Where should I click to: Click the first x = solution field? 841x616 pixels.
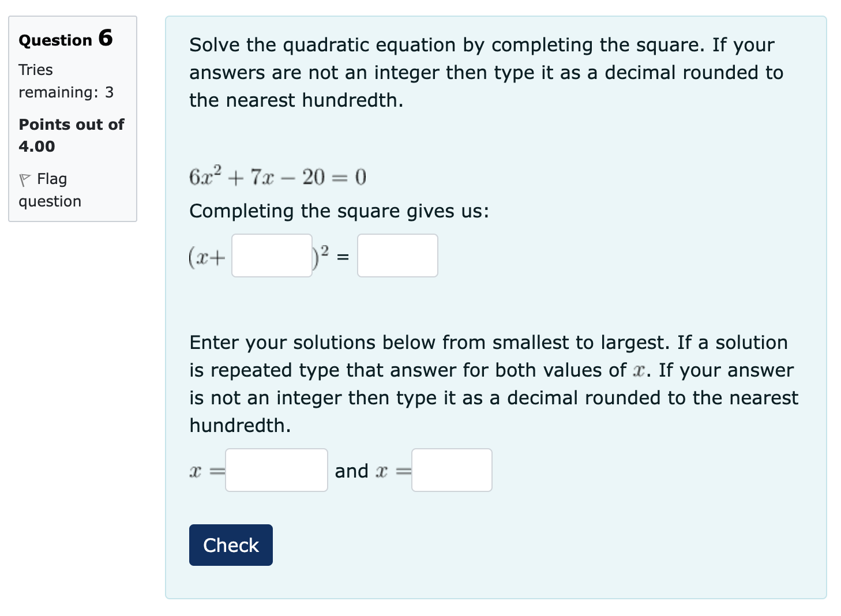(x=276, y=470)
